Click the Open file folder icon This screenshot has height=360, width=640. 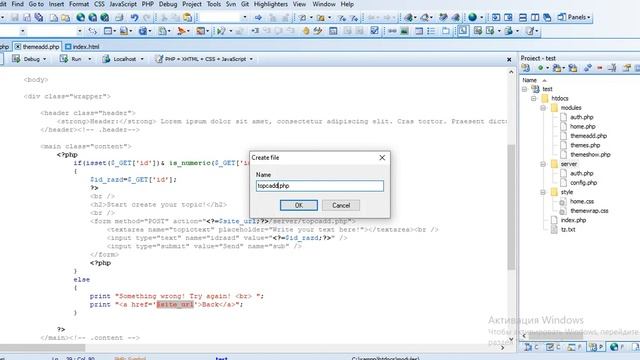pyautogui.click(x=65, y=18)
